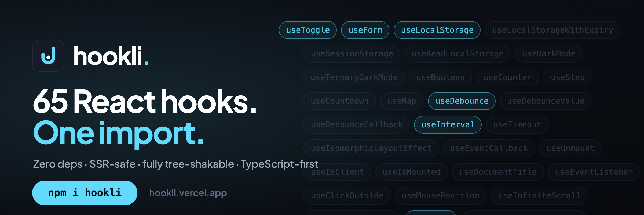Click the 'Zero deps' tagline line
This screenshot has height=215, width=644.
click(175, 164)
